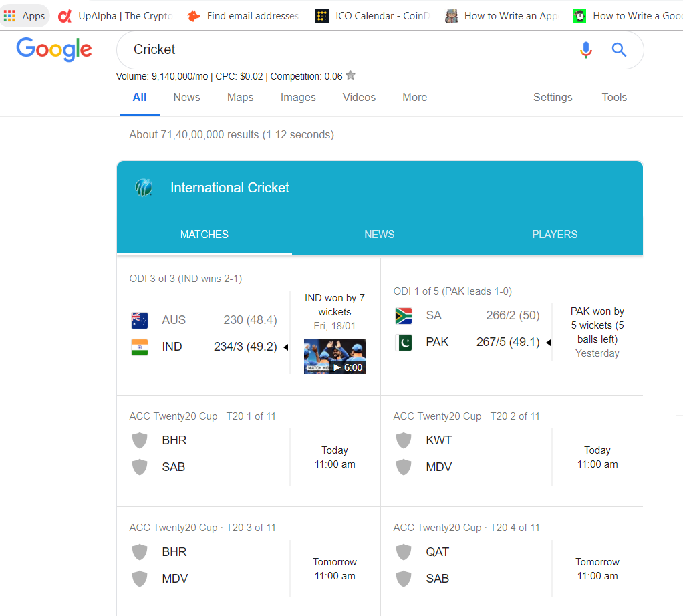Click MDV shield in T20 2 of 11
683x616 pixels.
pyautogui.click(x=404, y=467)
